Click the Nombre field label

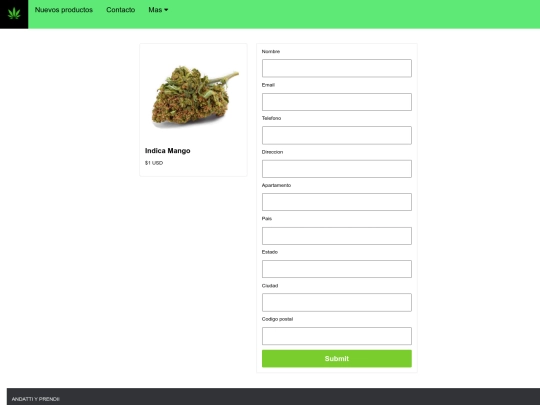point(271,52)
